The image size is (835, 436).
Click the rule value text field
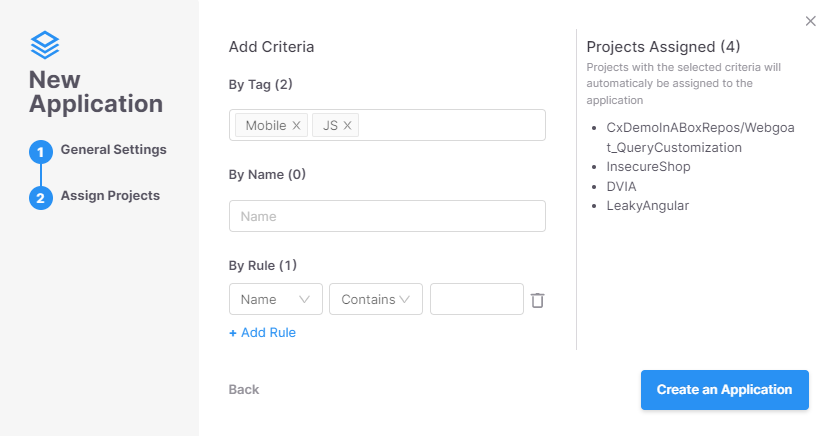(477, 299)
